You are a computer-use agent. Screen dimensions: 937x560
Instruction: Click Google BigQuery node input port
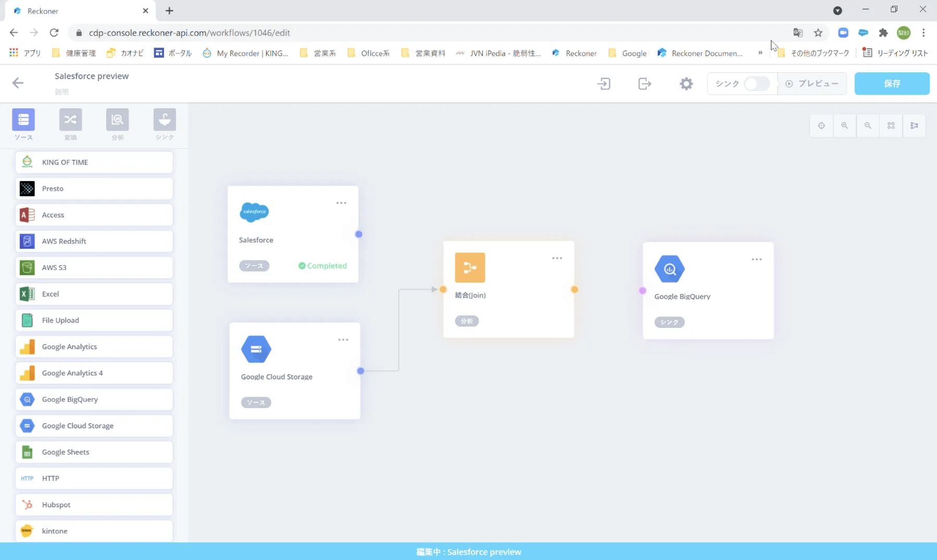tap(643, 291)
